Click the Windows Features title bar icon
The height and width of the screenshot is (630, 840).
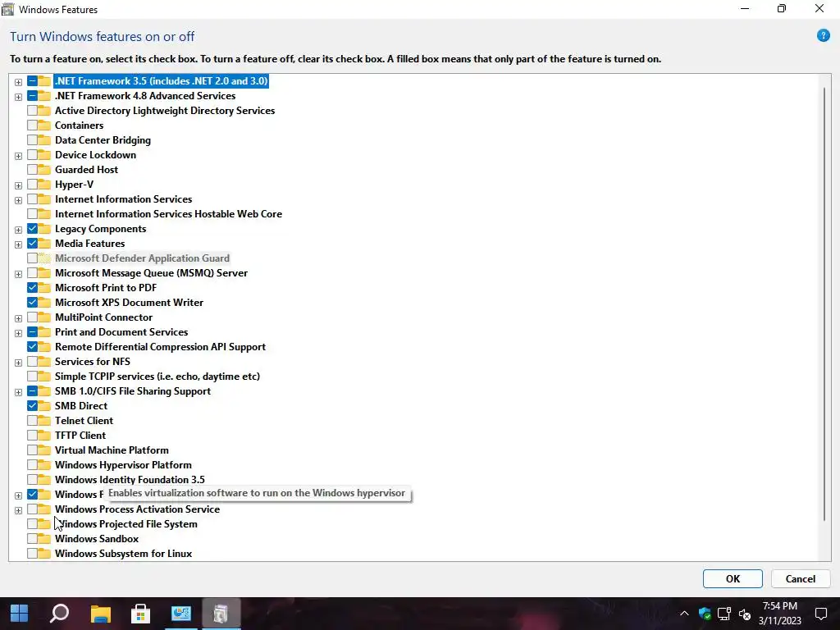click(x=7, y=9)
